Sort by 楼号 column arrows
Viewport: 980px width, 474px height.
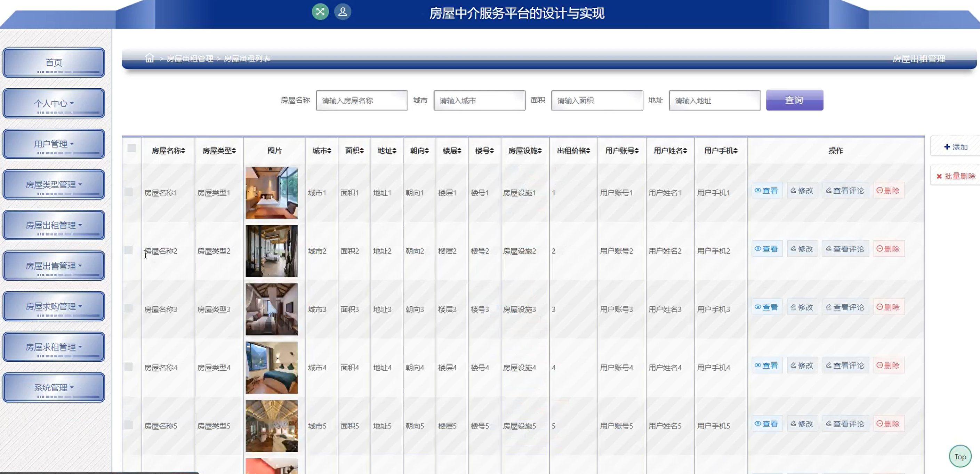point(492,151)
